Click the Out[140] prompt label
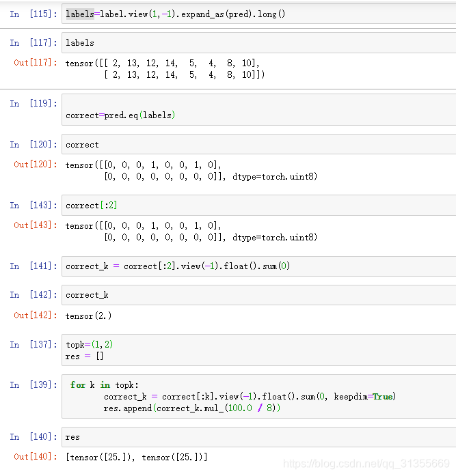The height and width of the screenshot is (476, 456). [x=36, y=457]
